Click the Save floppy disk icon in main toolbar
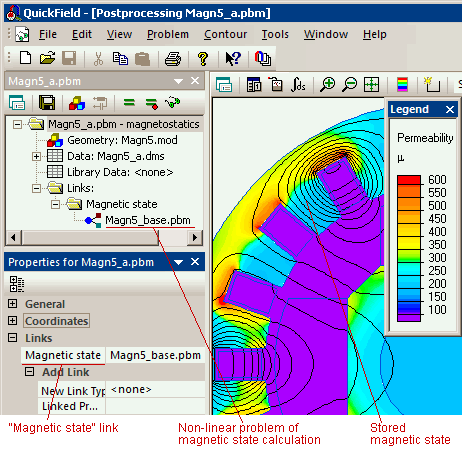Image resolution: width=462 pixels, height=450 pixels. click(69, 58)
